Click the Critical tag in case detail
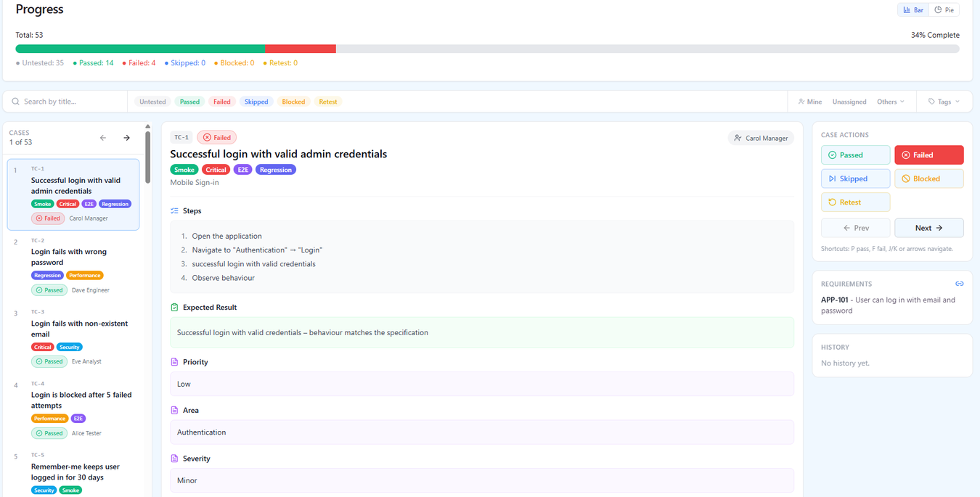 pos(216,170)
